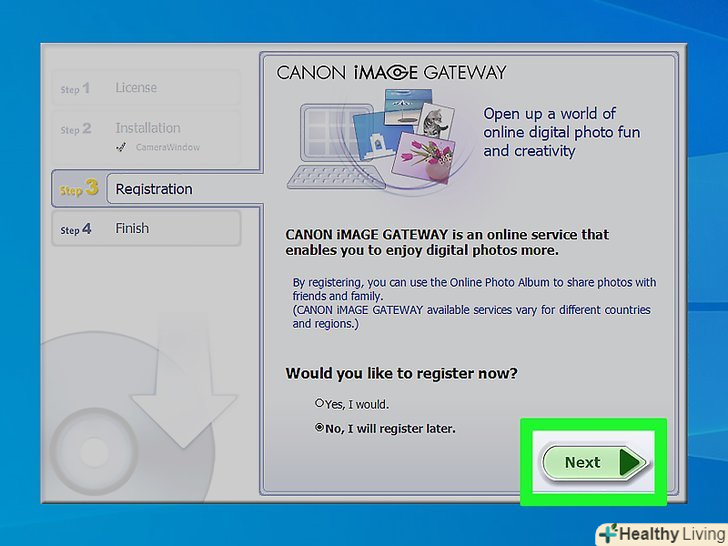Click the CameraWindow text under Installation
The image size is (728, 546).
168,147
